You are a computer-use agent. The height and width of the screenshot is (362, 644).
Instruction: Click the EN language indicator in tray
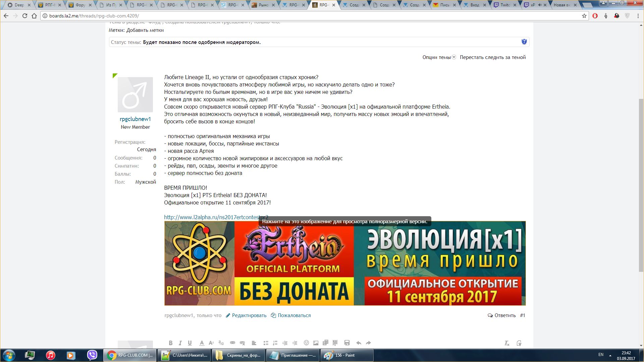[601, 355]
